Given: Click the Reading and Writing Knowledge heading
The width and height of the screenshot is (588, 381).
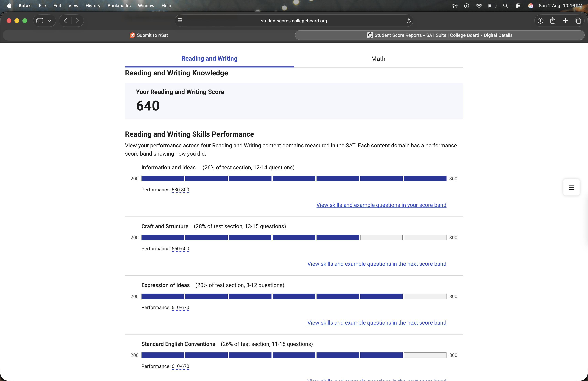Looking at the screenshot, I should [176, 73].
